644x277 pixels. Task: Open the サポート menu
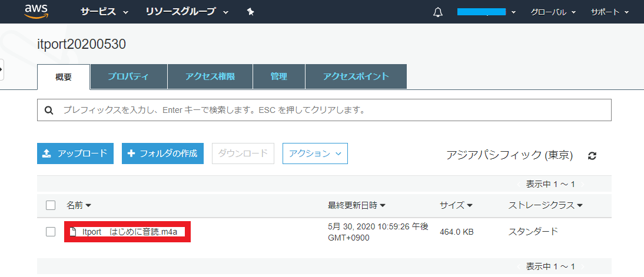click(x=609, y=12)
